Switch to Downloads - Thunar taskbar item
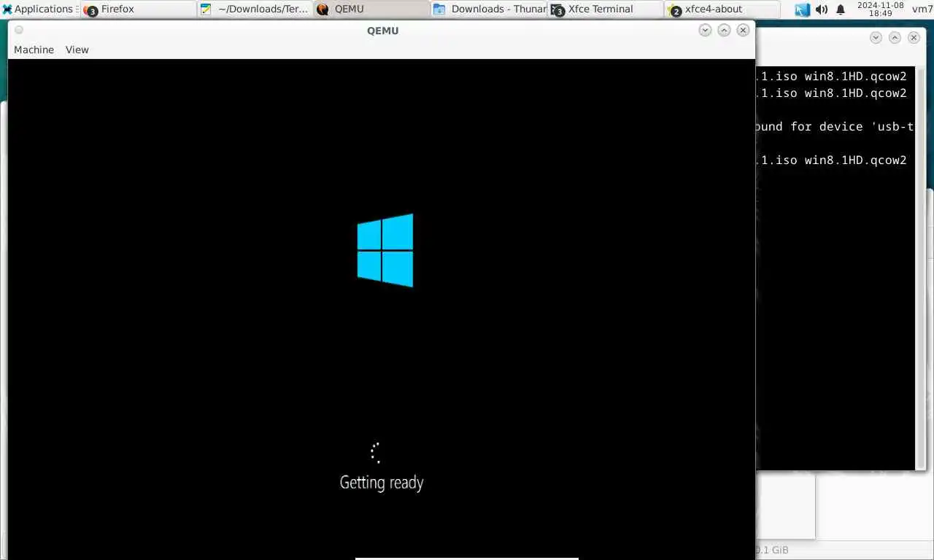The width and height of the screenshot is (934, 560). pyautogui.click(x=489, y=9)
